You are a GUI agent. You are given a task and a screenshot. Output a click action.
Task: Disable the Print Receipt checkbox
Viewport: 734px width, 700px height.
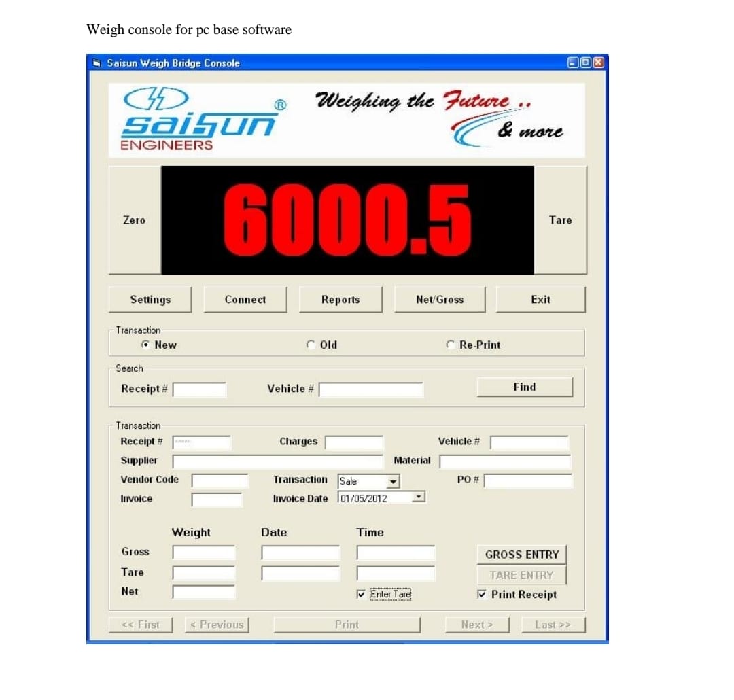tap(483, 594)
